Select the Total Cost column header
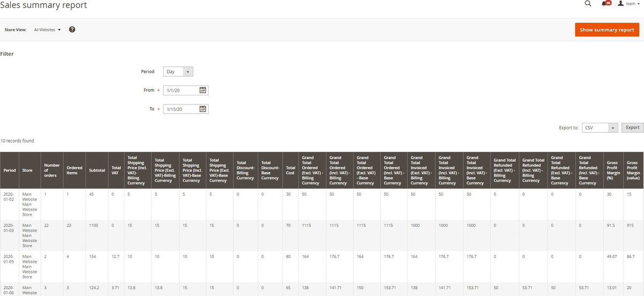The width and height of the screenshot is (644, 296). 290,171
